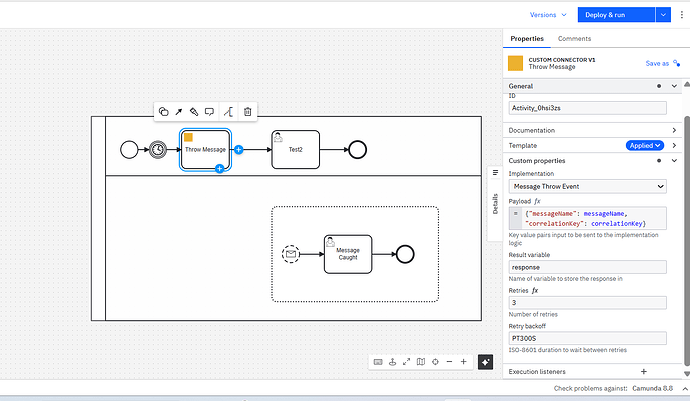Open the Deploy & run arrow menu

point(664,15)
